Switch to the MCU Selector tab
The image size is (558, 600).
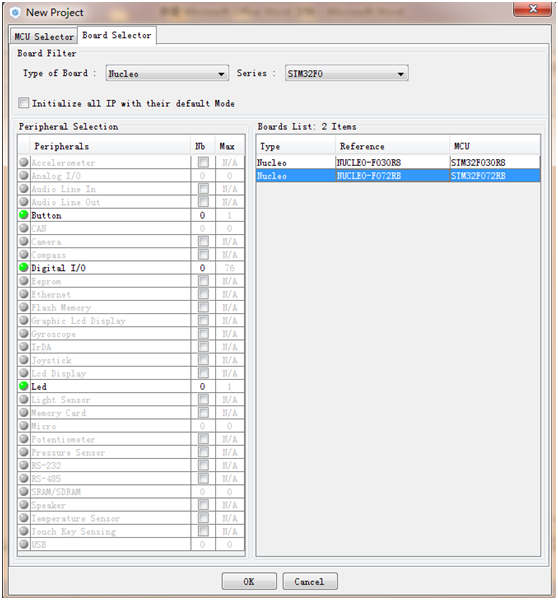(x=44, y=37)
